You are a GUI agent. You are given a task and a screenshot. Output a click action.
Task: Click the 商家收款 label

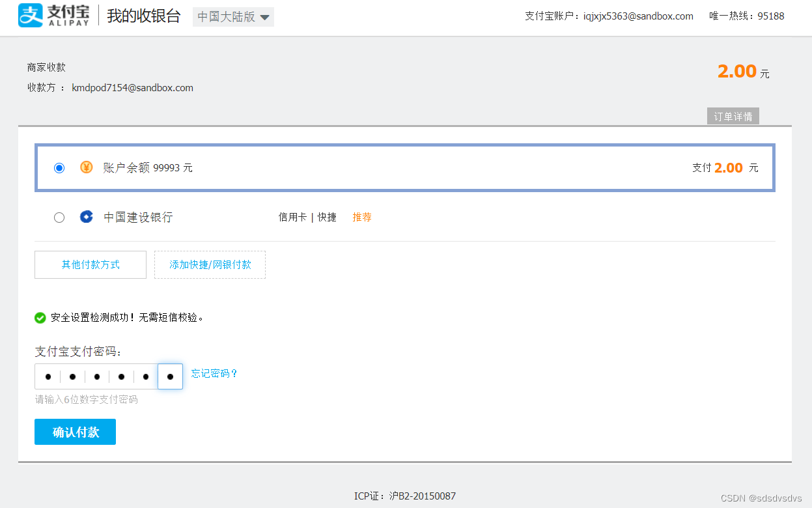pyautogui.click(x=46, y=68)
